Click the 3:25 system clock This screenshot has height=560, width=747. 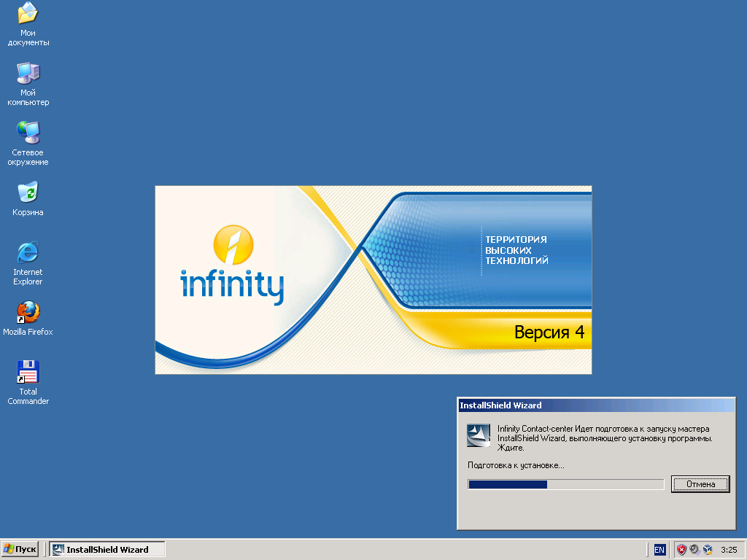point(729,550)
